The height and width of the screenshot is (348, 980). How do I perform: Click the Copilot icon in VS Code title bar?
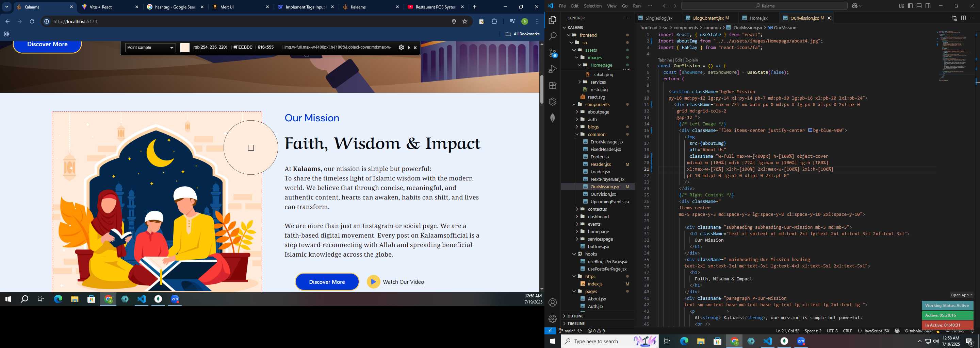click(855, 6)
